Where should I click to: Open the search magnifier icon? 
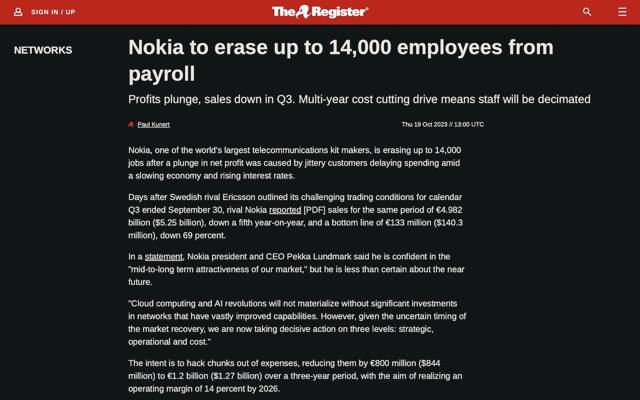click(587, 12)
